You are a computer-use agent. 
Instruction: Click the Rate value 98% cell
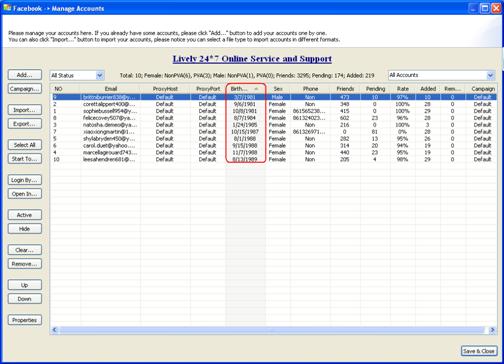403,159
